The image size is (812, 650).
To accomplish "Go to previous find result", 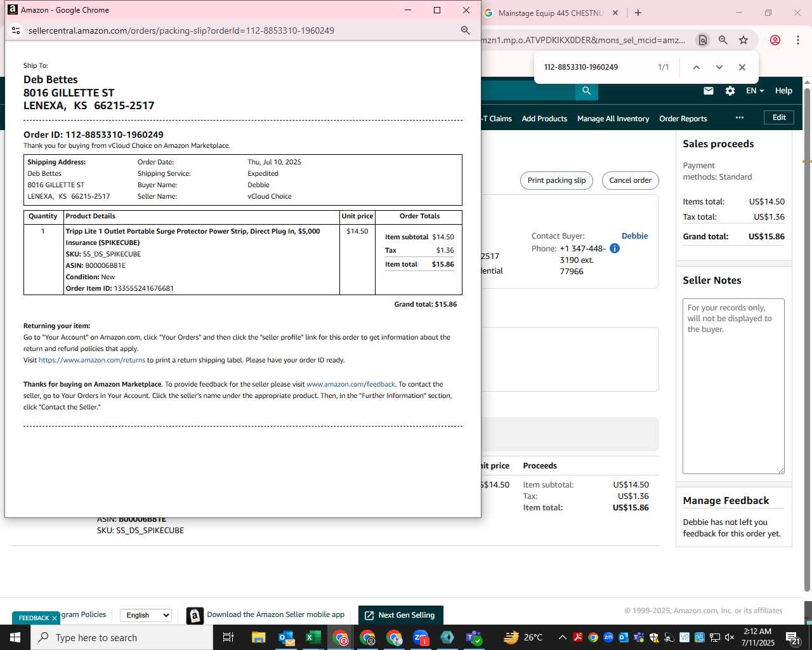I will [x=696, y=67].
